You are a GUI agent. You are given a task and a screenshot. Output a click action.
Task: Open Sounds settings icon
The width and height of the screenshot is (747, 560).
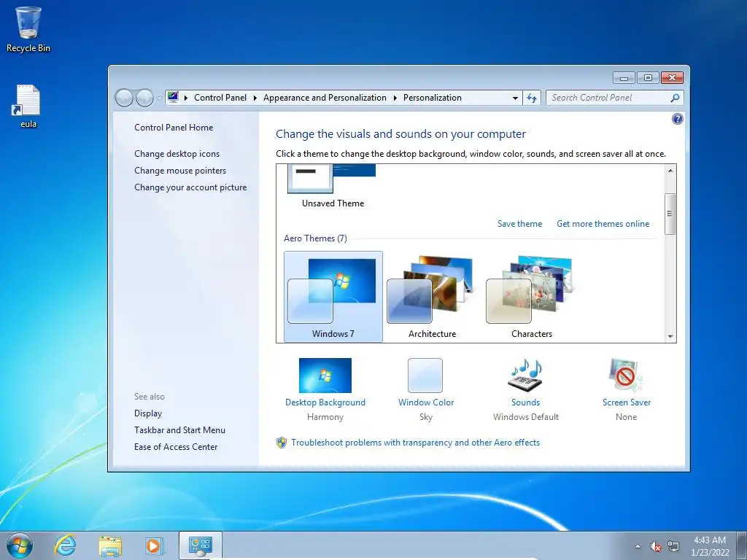[x=525, y=376]
